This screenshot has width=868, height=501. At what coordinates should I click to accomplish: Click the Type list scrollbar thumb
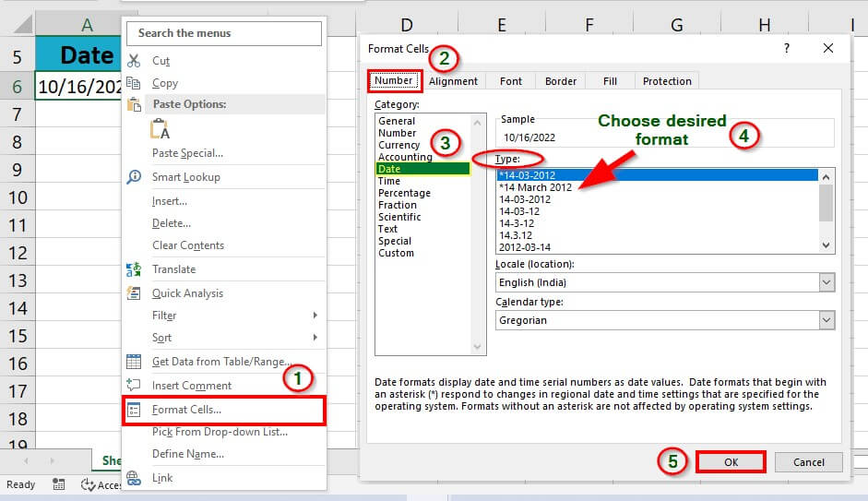pos(826,203)
